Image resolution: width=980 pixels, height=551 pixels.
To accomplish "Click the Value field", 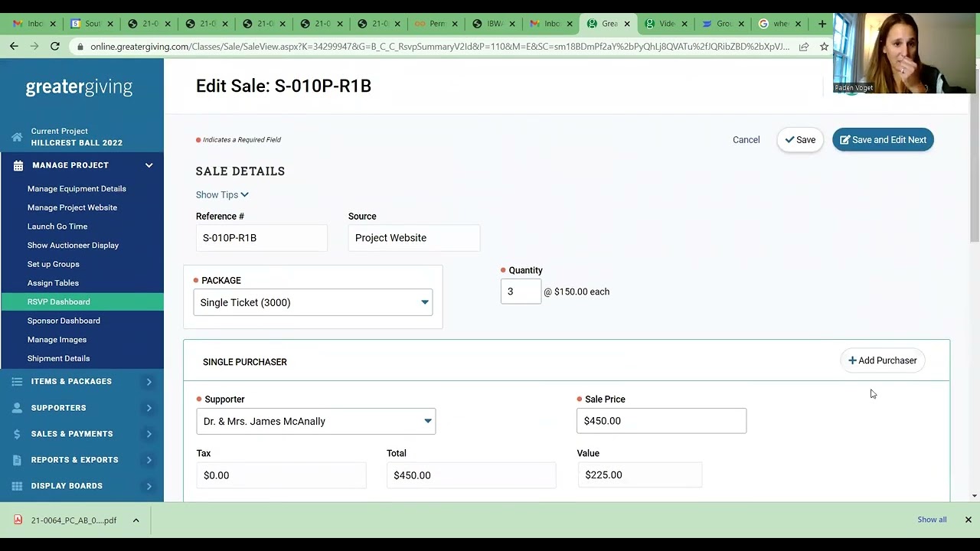I will pos(639,475).
